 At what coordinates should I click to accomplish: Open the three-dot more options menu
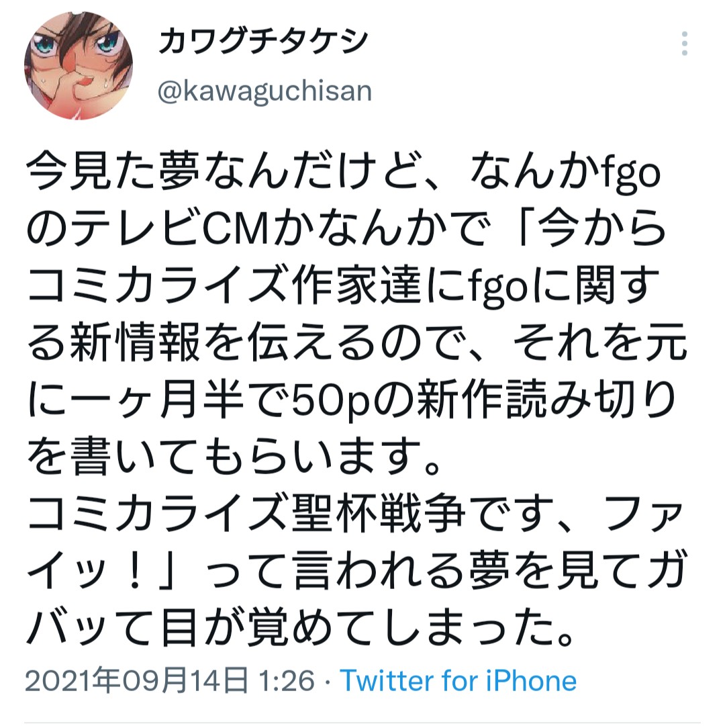(x=684, y=44)
